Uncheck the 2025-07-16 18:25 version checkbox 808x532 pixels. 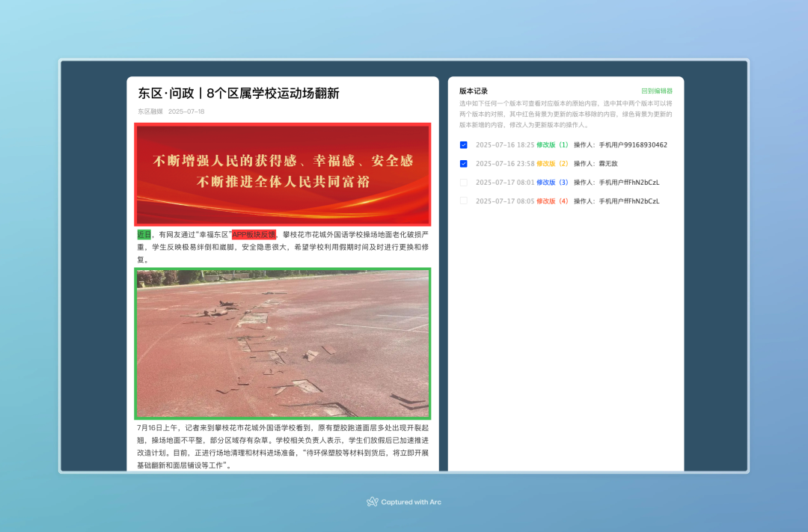click(x=463, y=145)
